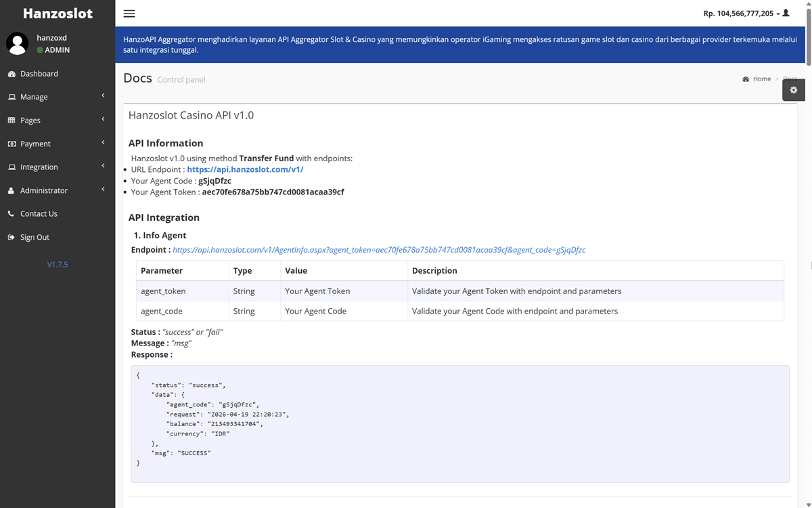Screen dimensions: 812x508
Task: Click the 'Your Agent Code' value cell
Action: pyautogui.click(x=344, y=312)
